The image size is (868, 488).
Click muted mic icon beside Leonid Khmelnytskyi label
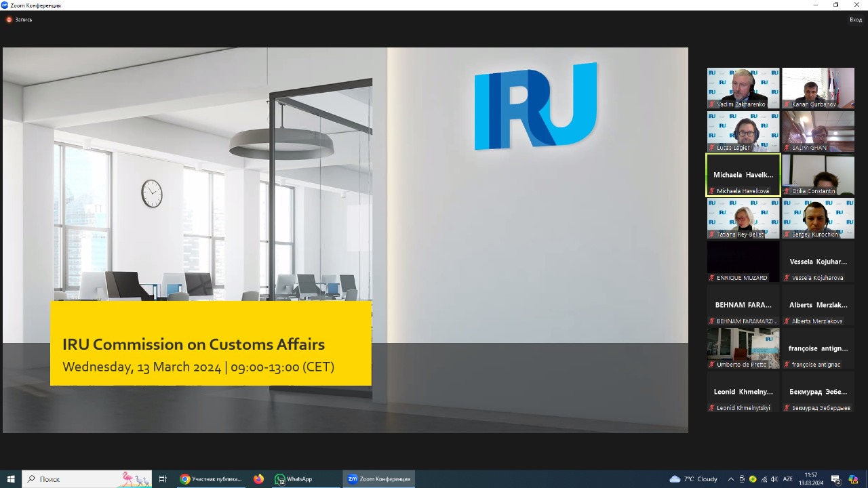click(x=712, y=408)
